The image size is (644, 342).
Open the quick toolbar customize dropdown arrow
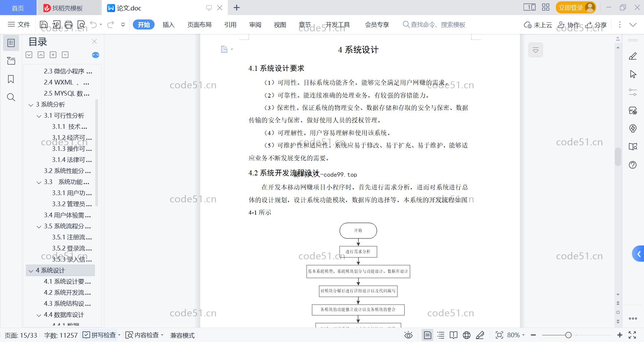coord(123,24)
